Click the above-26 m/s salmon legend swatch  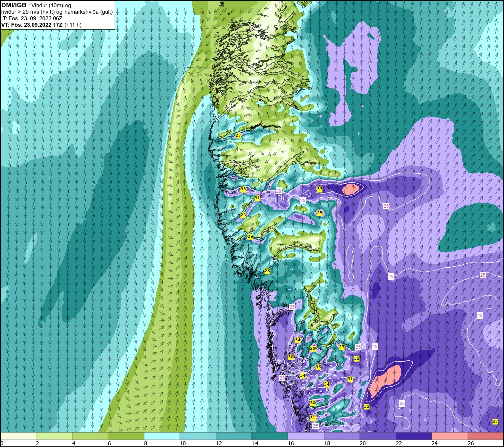tap(486, 436)
